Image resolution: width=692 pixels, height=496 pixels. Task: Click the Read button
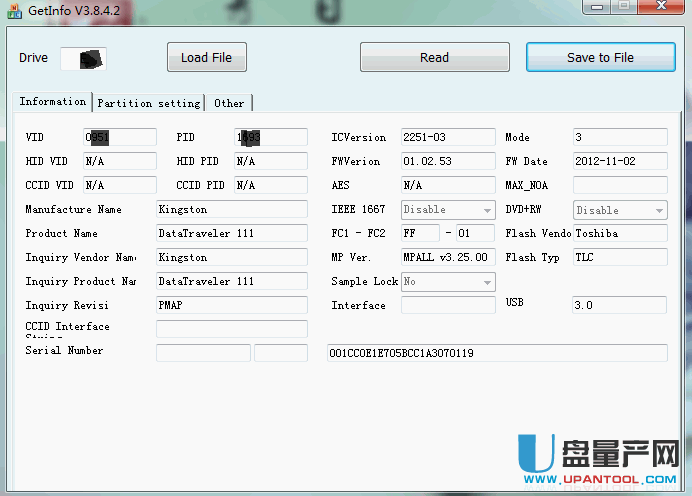434,58
